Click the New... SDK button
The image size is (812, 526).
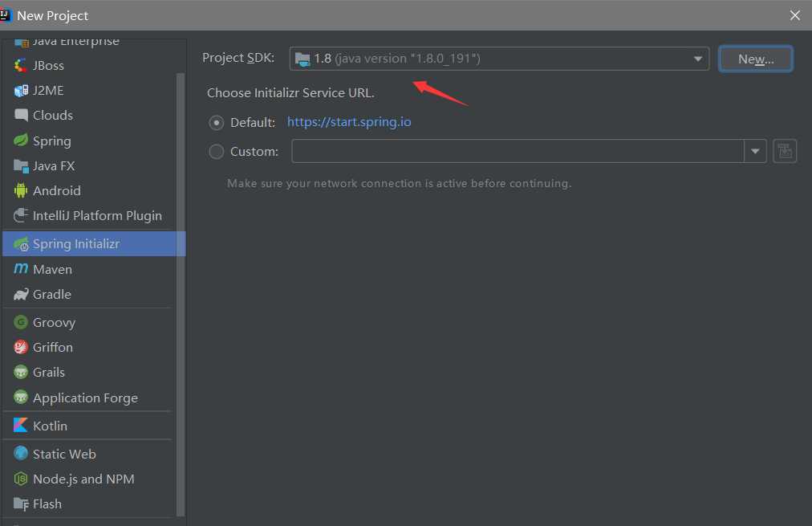tap(756, 59)
